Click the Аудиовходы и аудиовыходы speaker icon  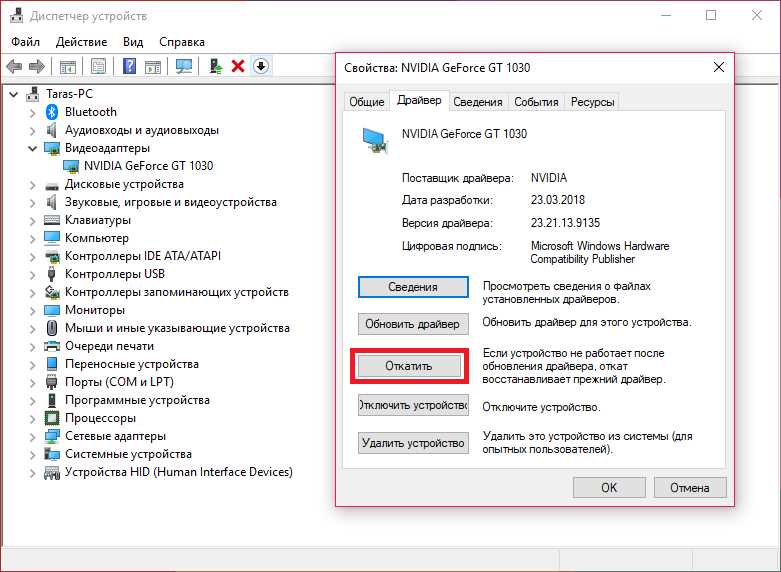coord(51,130)
